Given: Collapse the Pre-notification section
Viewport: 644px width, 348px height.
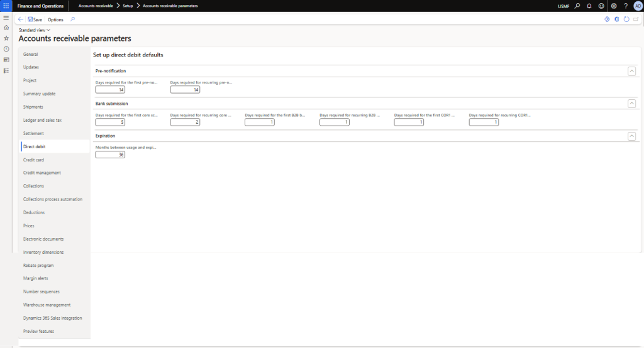Looking at the screenshot, I should pos(631,71).
